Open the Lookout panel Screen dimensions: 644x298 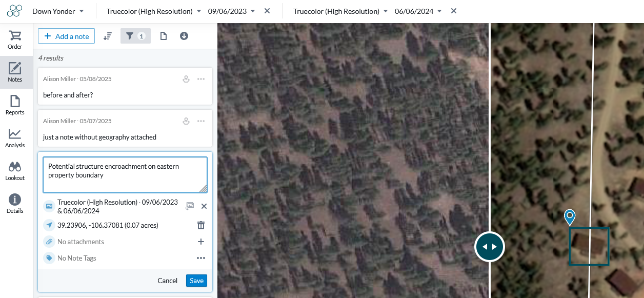click(x=15, y=171)
